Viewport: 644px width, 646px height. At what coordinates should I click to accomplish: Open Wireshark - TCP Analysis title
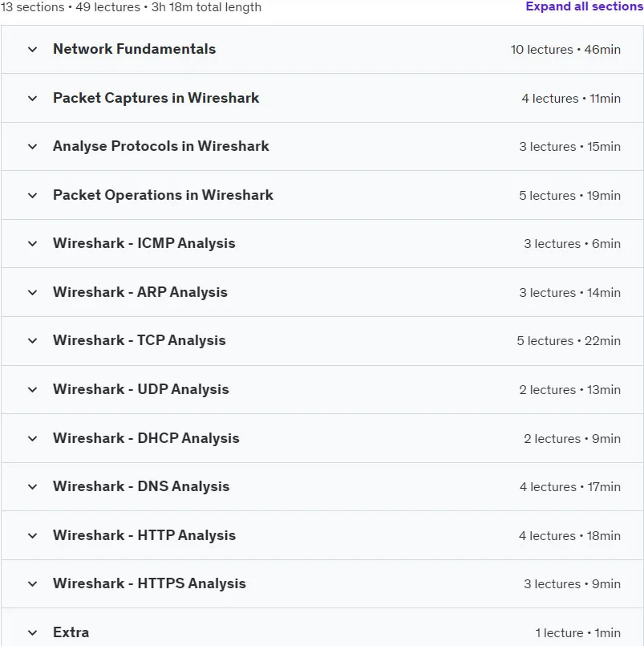point(140,341)
